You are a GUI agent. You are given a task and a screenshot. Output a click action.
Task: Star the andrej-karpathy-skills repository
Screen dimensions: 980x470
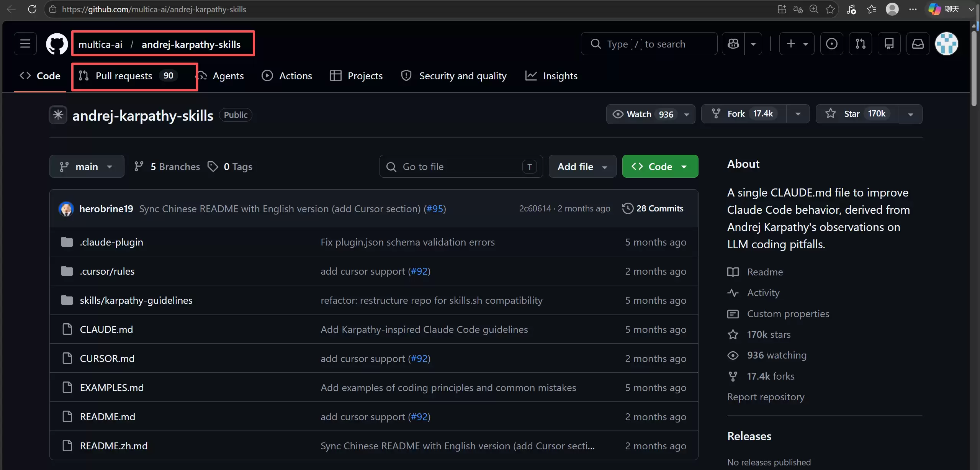coord(857,114)
